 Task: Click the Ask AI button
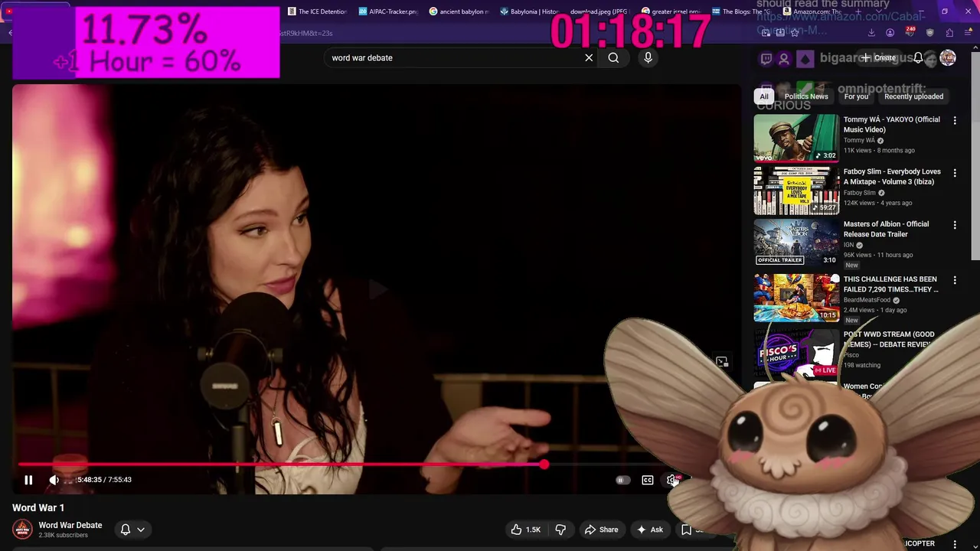(x=650, y=530)
